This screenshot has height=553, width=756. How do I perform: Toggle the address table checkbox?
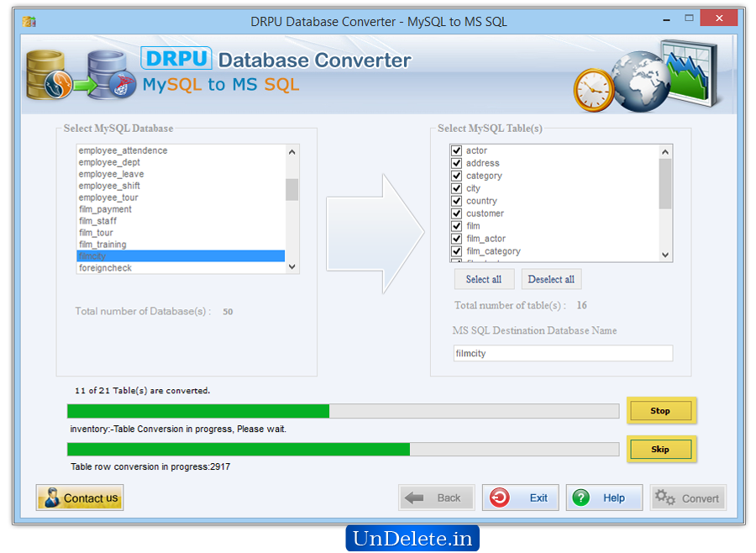[457, 163]
